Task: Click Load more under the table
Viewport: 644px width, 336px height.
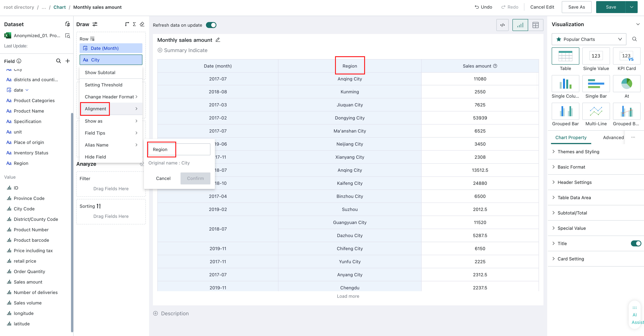Action: pos(348,296)
